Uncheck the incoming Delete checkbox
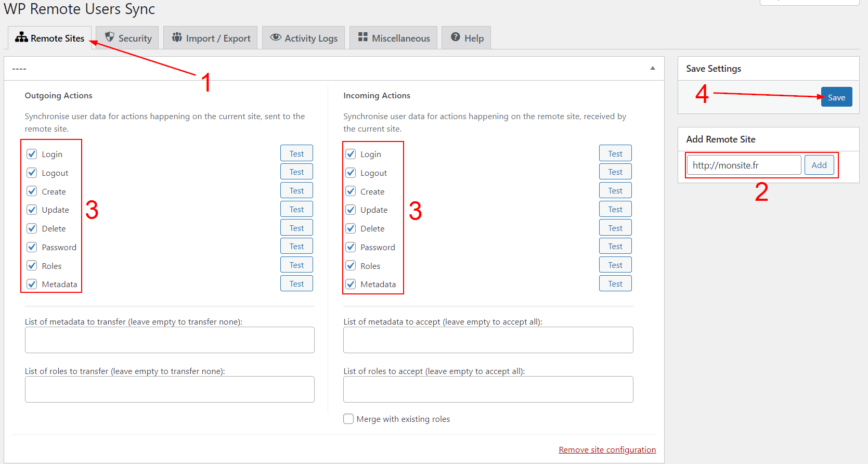 click(351, 228)
